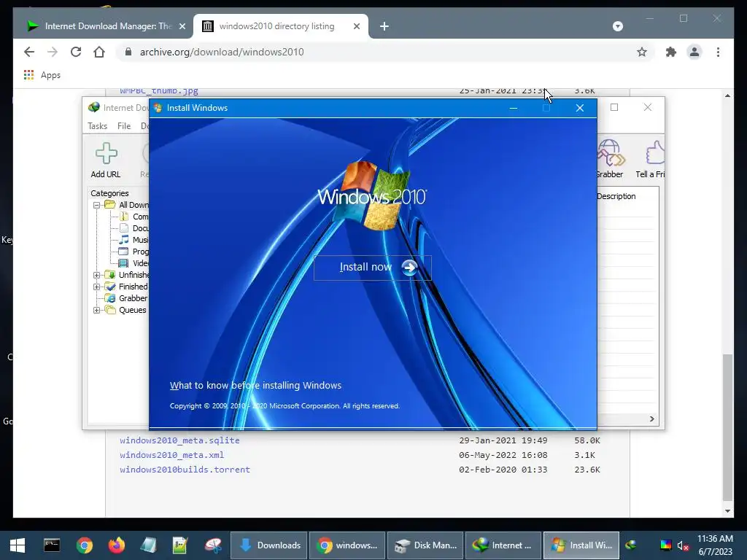This screenshot has width=747, height=560.
Task: Open Chrome extensions puzzle icon
Action: pyautogui.click(x=671, y=52)
